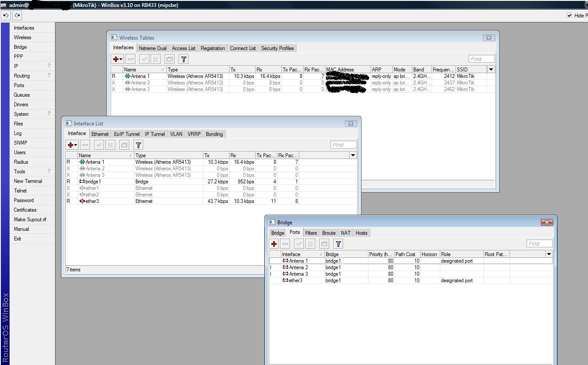Click the Find field in Bridge window

tap(540, 243)
